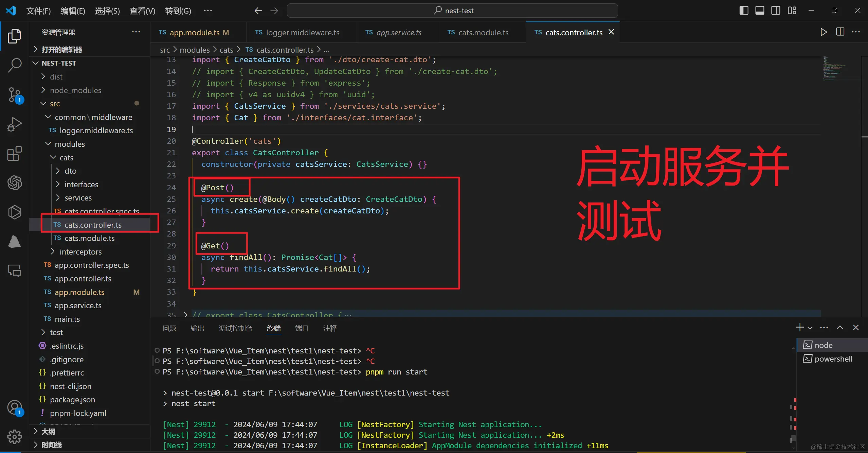The image size is (868, 453).
Task: Run the current file with play icon
Action: point(824,32)
